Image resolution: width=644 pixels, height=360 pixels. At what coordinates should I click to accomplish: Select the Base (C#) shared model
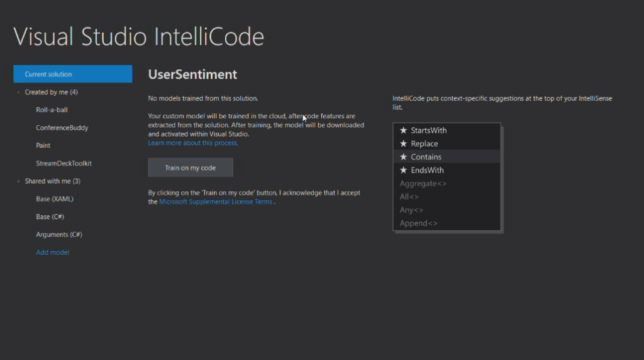coord(50,217)
